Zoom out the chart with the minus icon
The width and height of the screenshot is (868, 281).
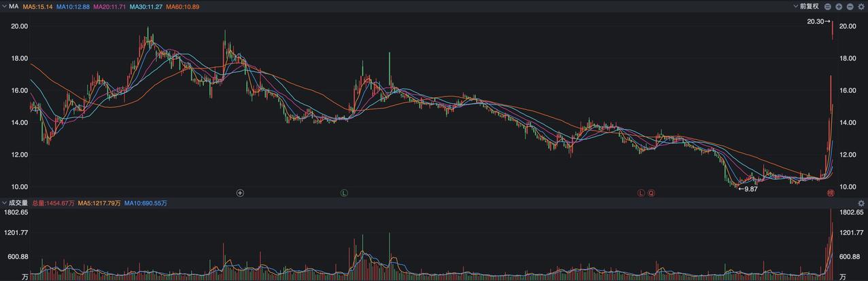coord(850,6)
